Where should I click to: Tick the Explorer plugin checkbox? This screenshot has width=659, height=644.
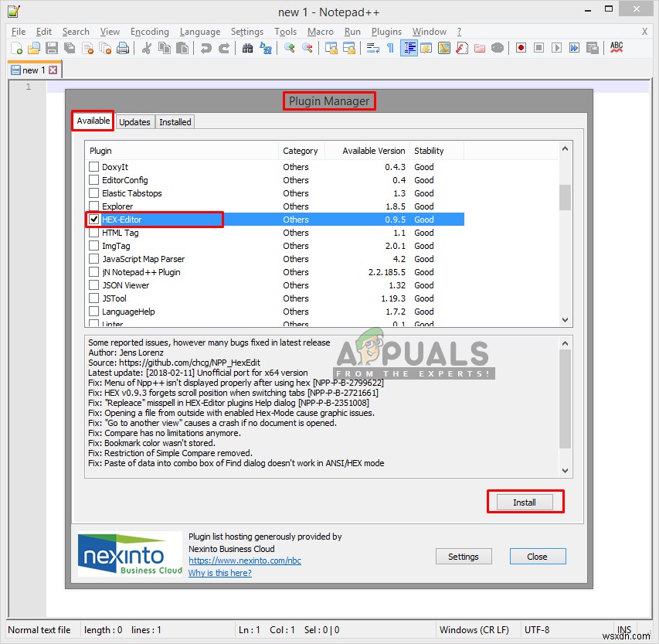coord(93,206)
